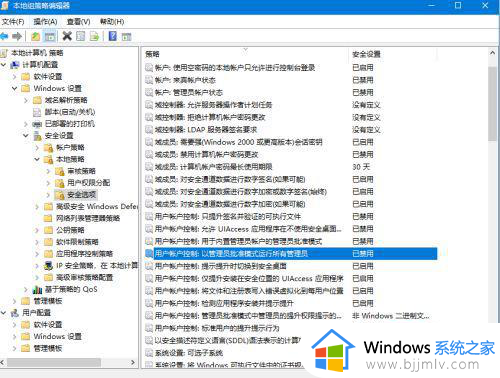This screenshot has height=378, width=500.
Task: Sort by the 安全设置 column header
Action: click(x=393, y=54)
